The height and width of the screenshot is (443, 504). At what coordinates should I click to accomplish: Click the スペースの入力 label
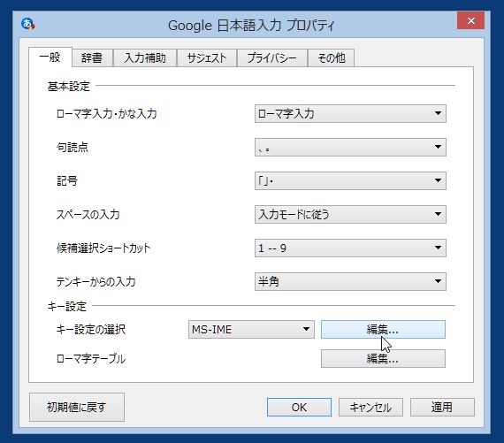[x=88, y=215]
